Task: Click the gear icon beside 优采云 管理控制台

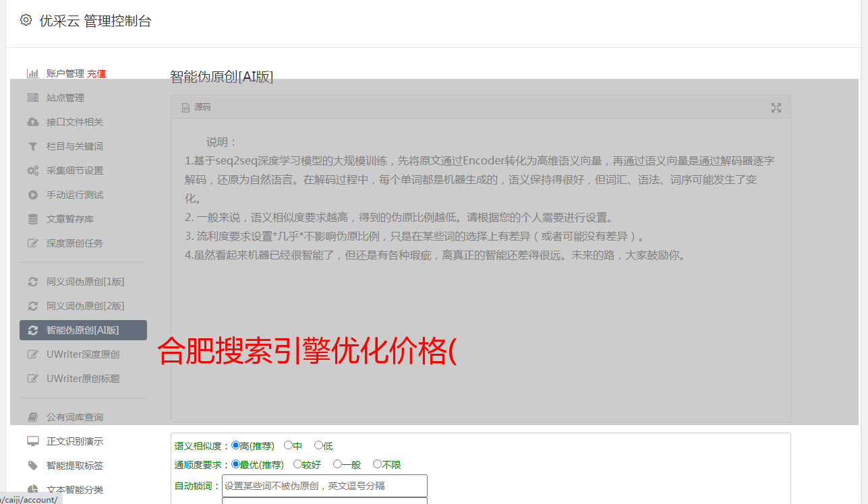Action: click(x=26, y=20)
